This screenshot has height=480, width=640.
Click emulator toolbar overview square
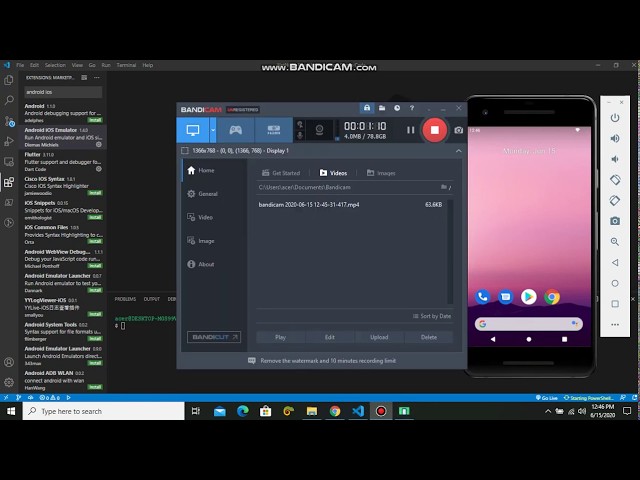[x=615, y=304]
